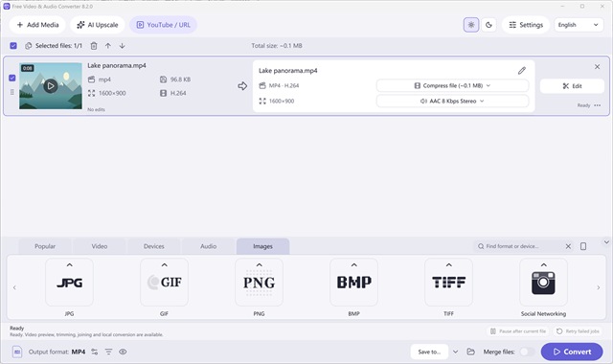Image resolution: width=613 pixels, height=364 pixels.
Task: Toggle the select-all files checkbox
Action: 13,46
